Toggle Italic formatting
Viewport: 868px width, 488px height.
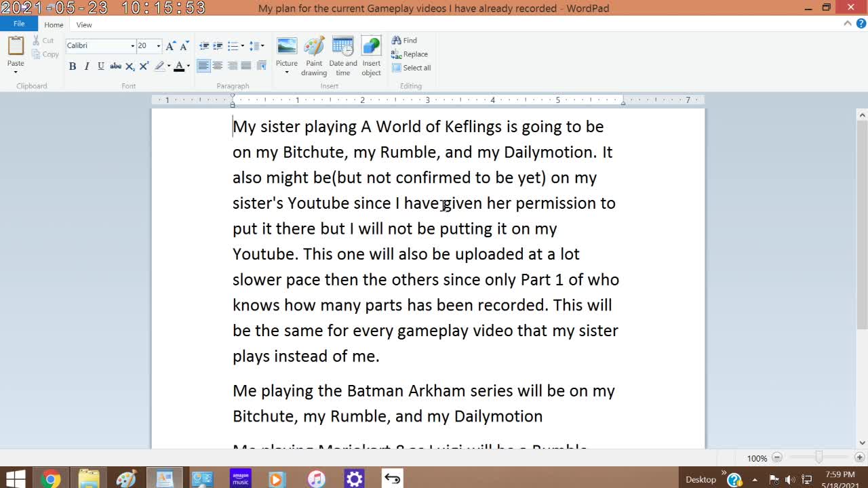point(87,66)
